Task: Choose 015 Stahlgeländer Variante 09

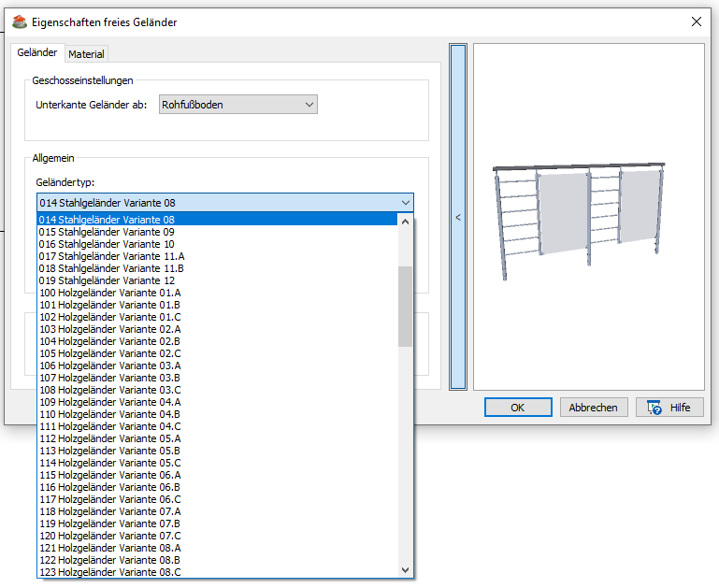Action: coord(107,232)
